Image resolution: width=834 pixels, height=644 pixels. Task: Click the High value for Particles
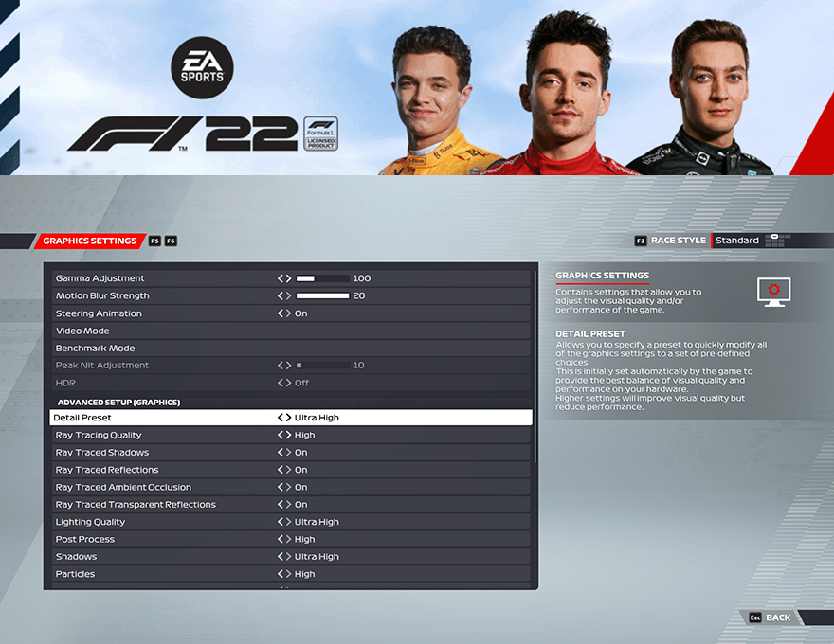pyautogui.click(x=305, y=574)
